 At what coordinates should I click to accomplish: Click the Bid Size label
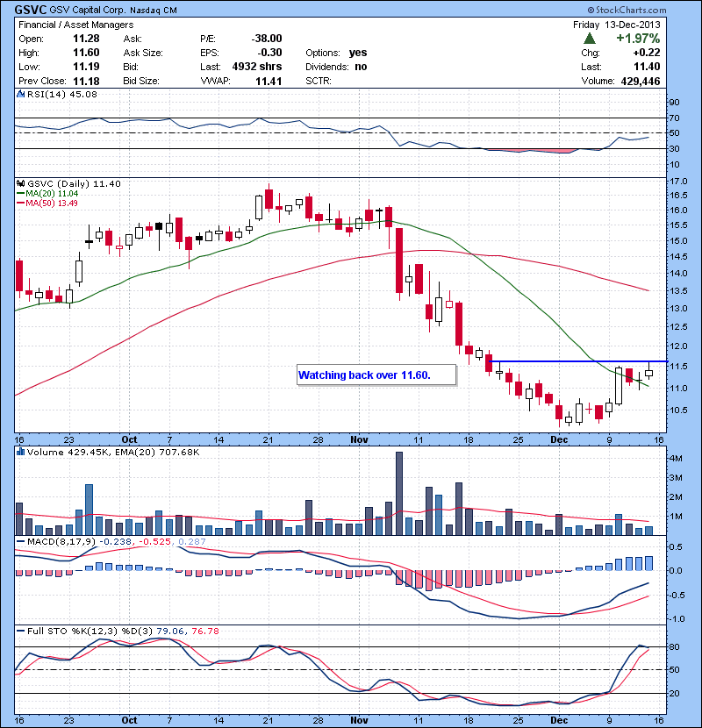141,82
